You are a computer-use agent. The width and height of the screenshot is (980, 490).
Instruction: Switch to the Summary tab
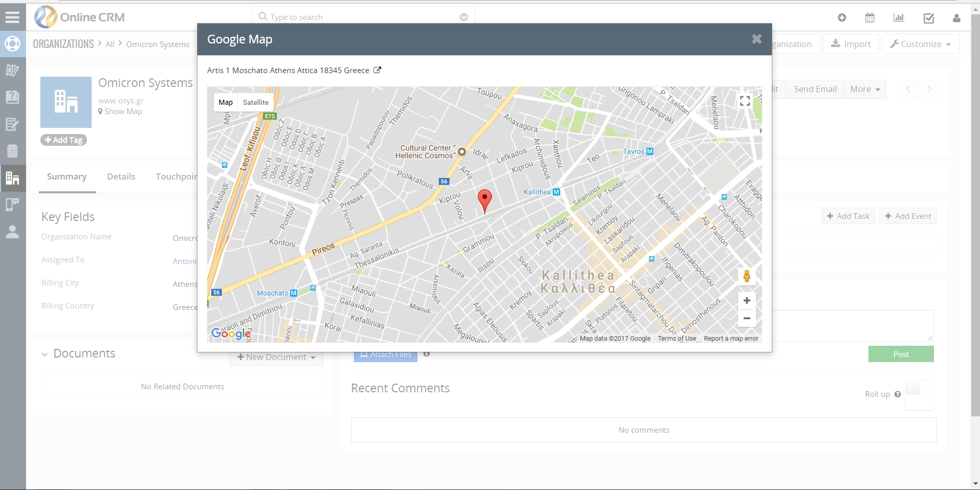[67, 176]
